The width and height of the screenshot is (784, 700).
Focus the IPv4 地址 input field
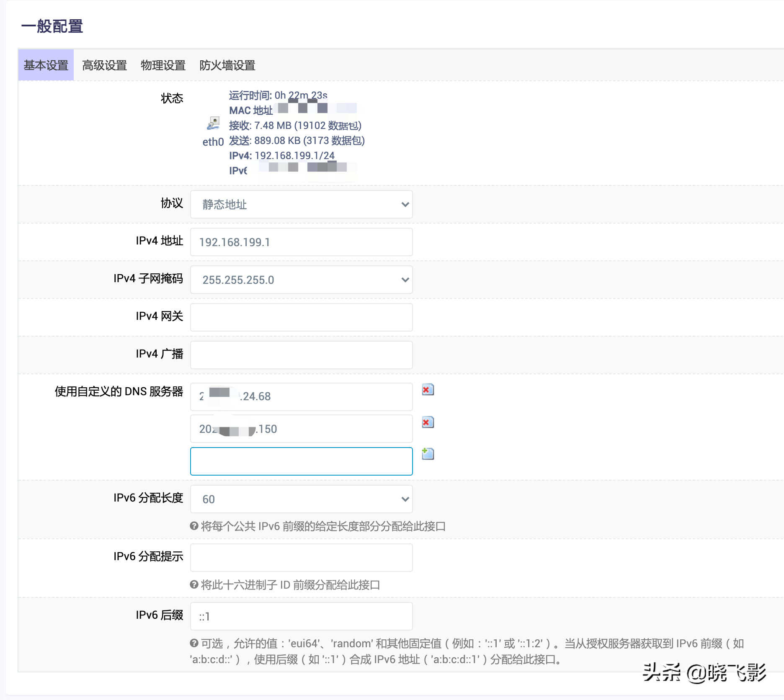[302, 242]
